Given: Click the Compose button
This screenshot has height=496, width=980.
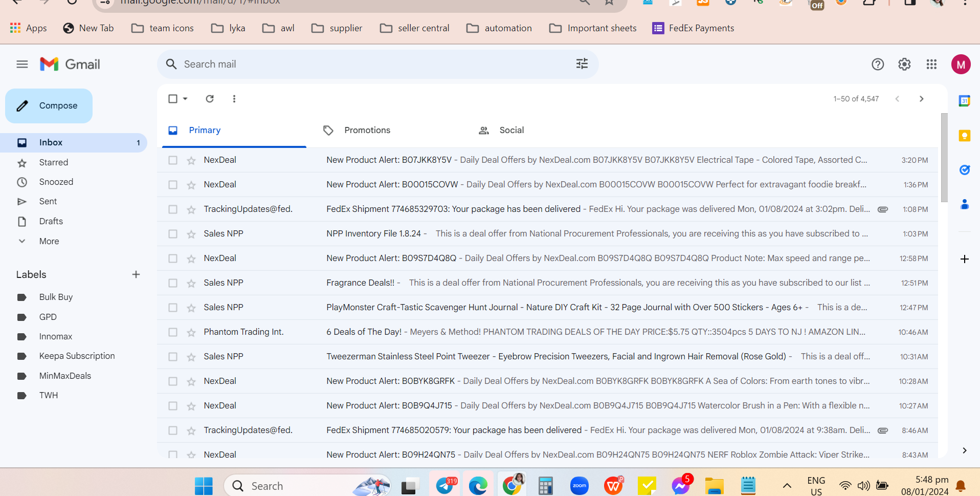Looking at the screenshot, I should coord(49,106).
